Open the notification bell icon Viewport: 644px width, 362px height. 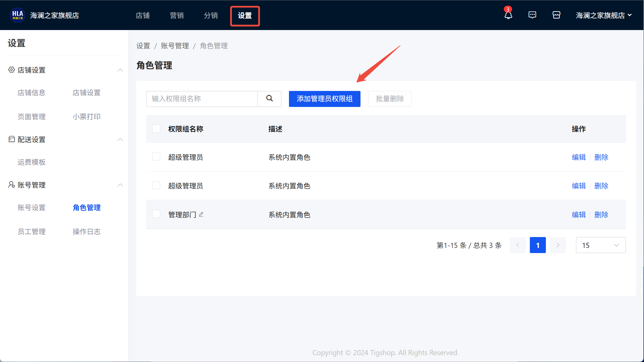click(508, 15)
